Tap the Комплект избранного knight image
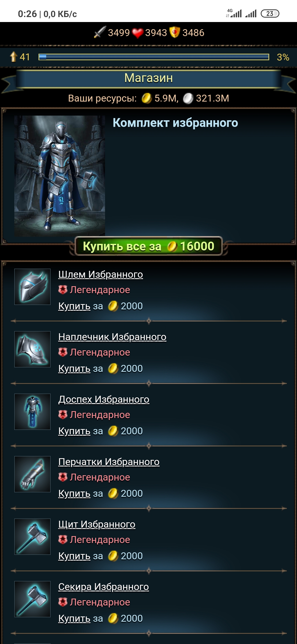297x644 pixels. [x=60, y=176]
